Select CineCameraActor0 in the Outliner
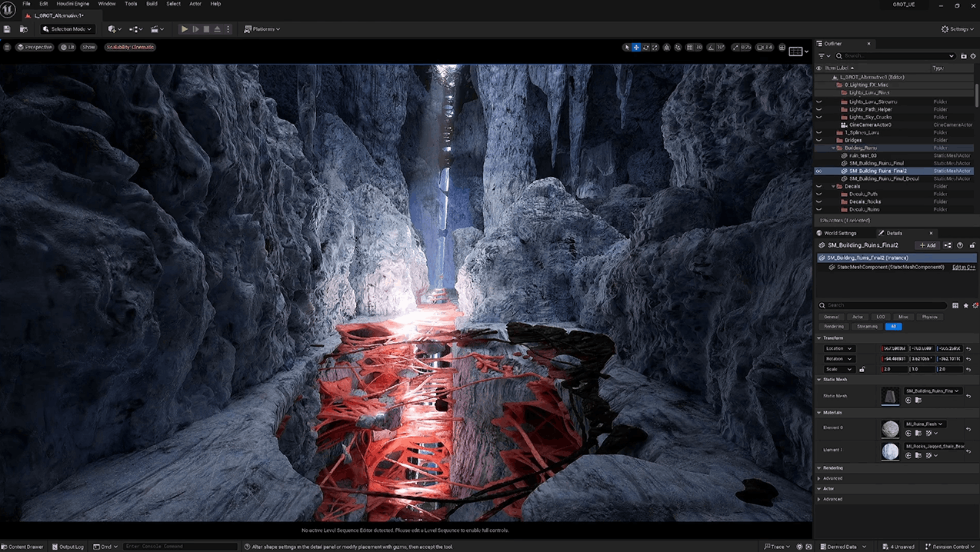The image size is (980, 552). click(870, 125)
